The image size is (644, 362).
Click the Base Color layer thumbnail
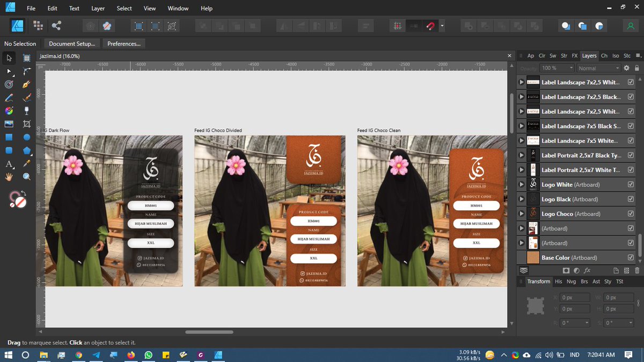(533, 257)
